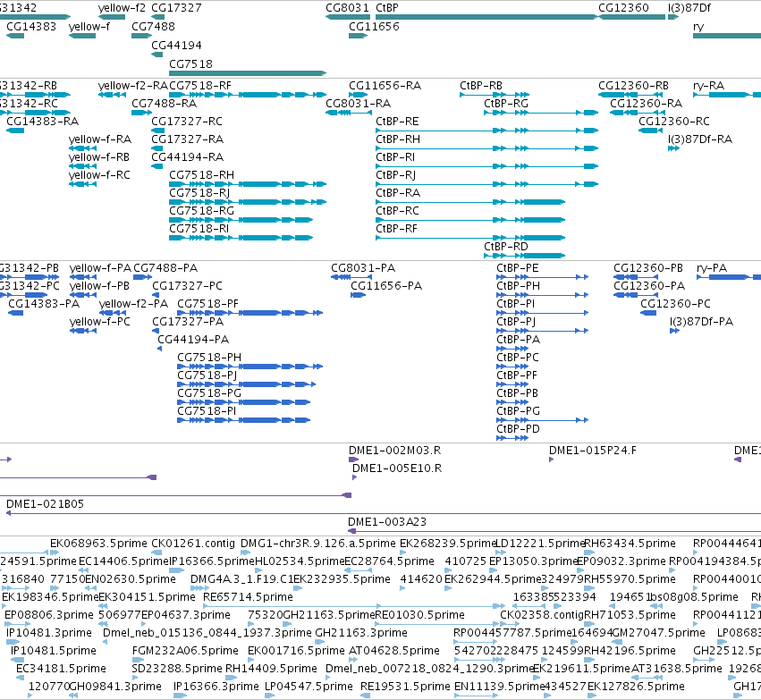Click the long CG7518 gene bar
The image size is (761, 700).
pyautogui.click(x=248, y=73)
